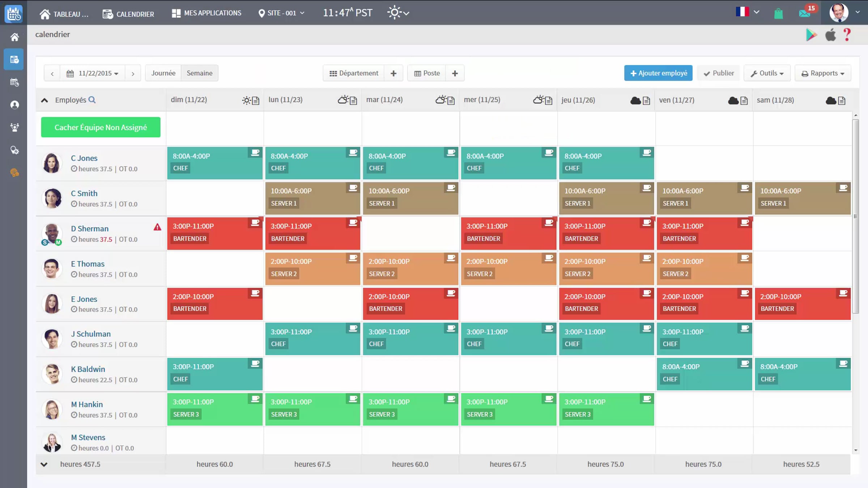The image size is (868, 488).
Task: Expand the Outils dropdown menu
Action: tap(767, 73)
